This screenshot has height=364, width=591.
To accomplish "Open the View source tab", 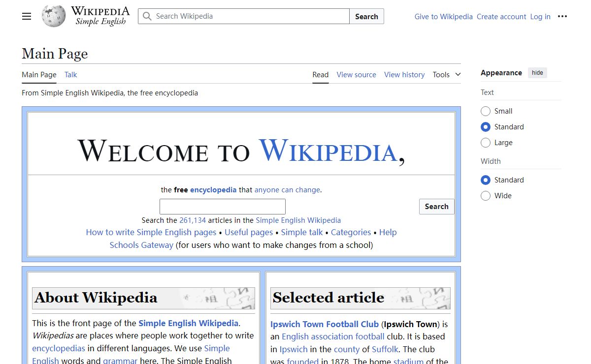I will pos(356,75).
